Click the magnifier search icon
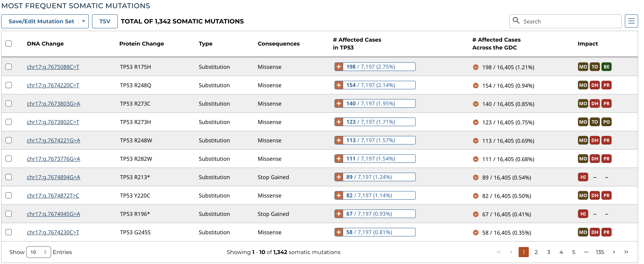Image resolution: width=644 pixels, height=264 pixels. tap(516, 21)
